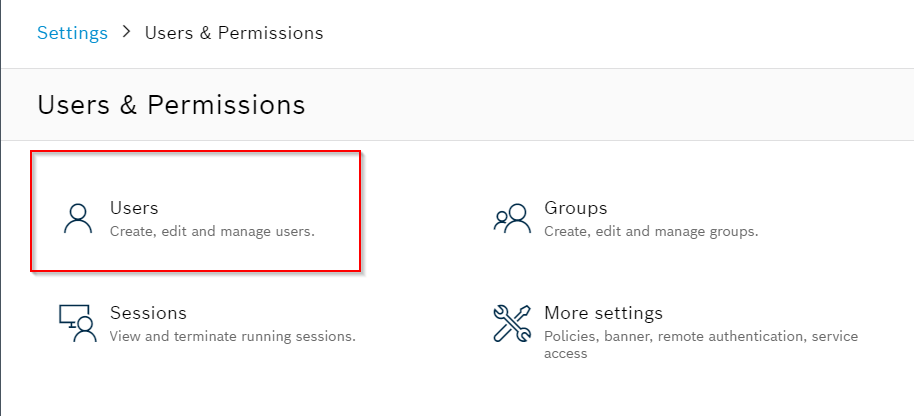Click the "service access" text under More settings

pos(701,345)
